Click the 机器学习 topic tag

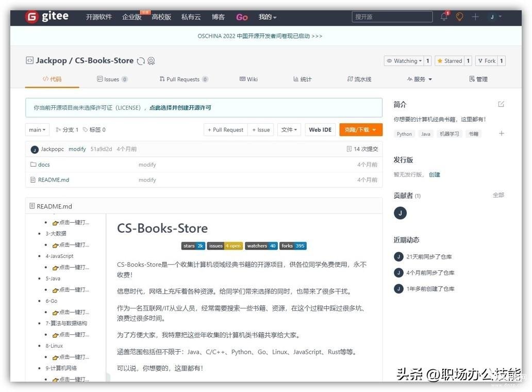pos(449,134)
